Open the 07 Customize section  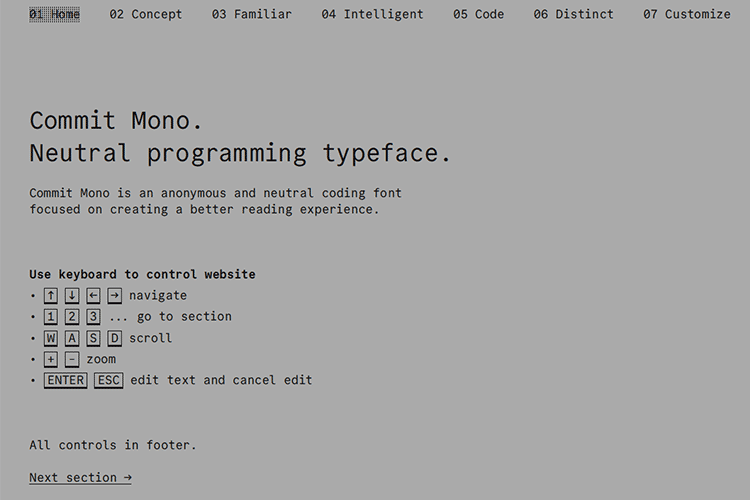686,15
